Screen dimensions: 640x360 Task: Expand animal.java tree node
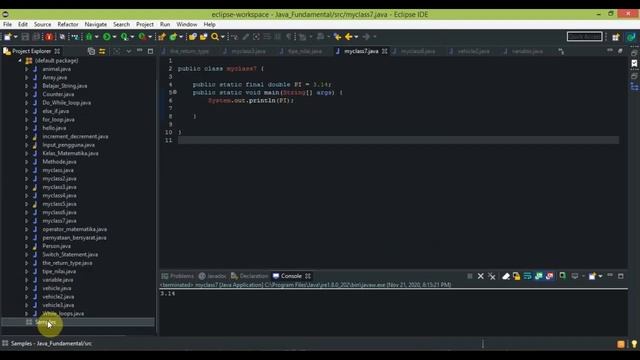coord(27,69)
